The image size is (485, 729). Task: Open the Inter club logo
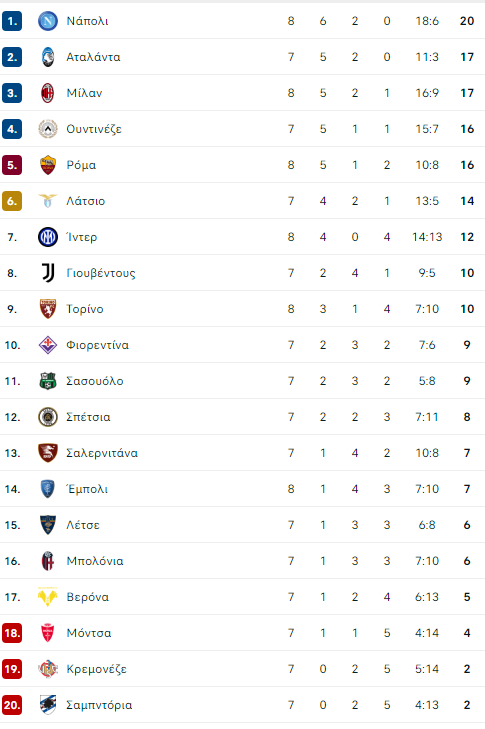tap(47, 237)
